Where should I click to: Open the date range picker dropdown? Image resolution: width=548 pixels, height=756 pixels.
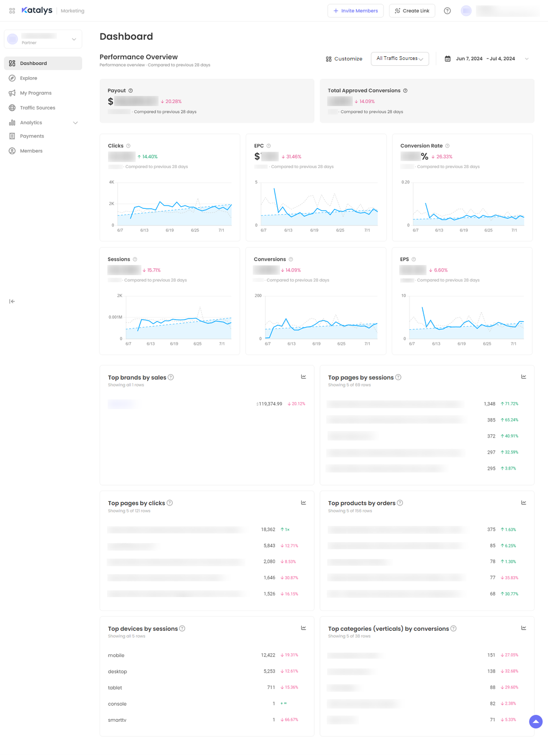coord(486,59)
